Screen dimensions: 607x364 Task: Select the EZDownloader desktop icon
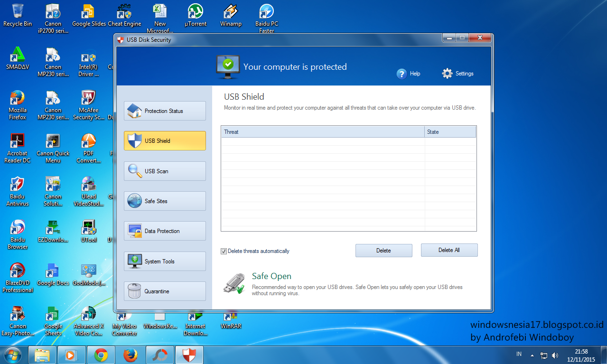(x=53, y=231)
